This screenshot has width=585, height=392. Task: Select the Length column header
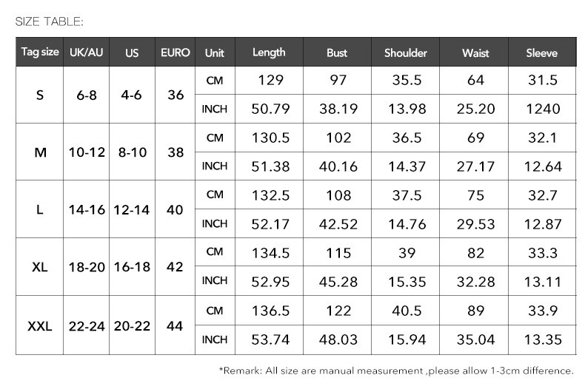269,53
